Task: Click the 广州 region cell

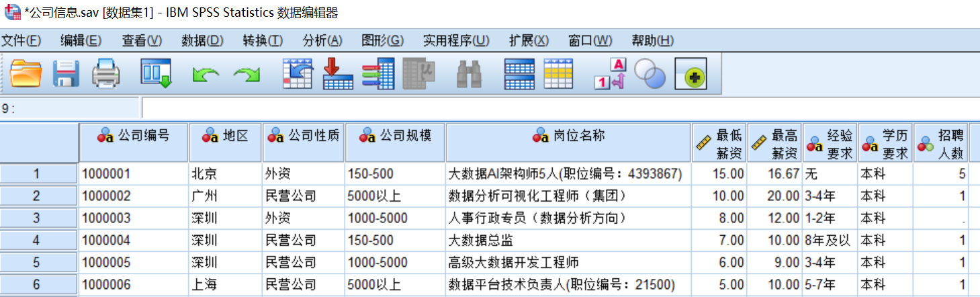Action: click(226, 196)
